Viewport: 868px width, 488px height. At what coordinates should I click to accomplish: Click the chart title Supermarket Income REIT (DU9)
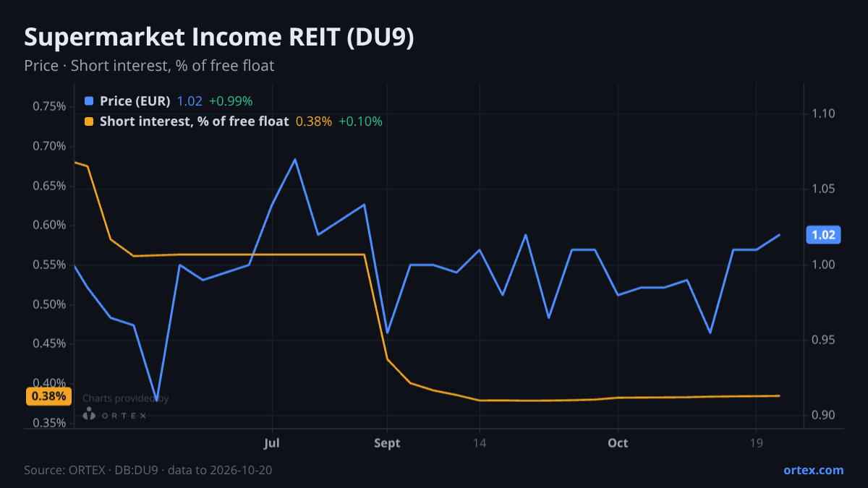pos(219,38)
